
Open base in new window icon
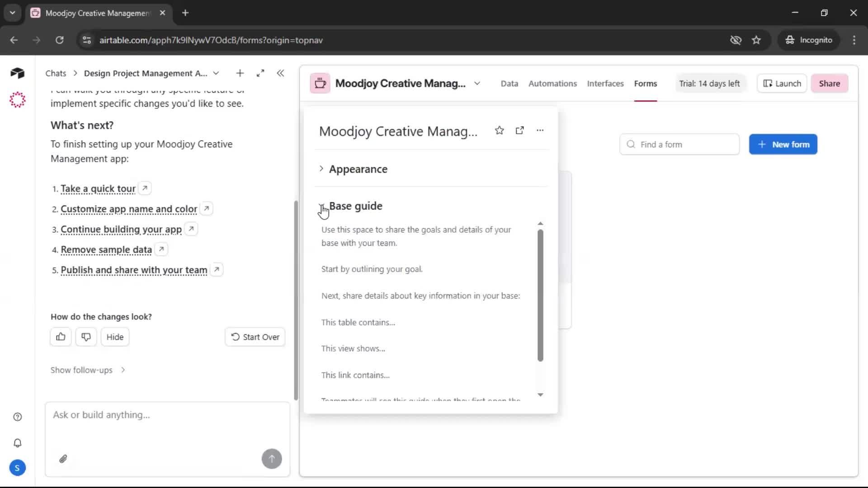coord(520,131)
